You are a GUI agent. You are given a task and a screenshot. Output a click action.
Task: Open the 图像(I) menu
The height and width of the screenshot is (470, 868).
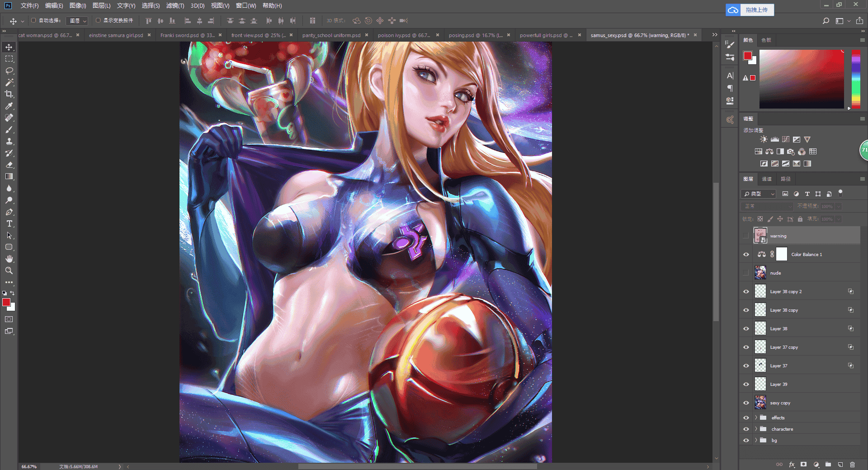click(x=78, y=5)
